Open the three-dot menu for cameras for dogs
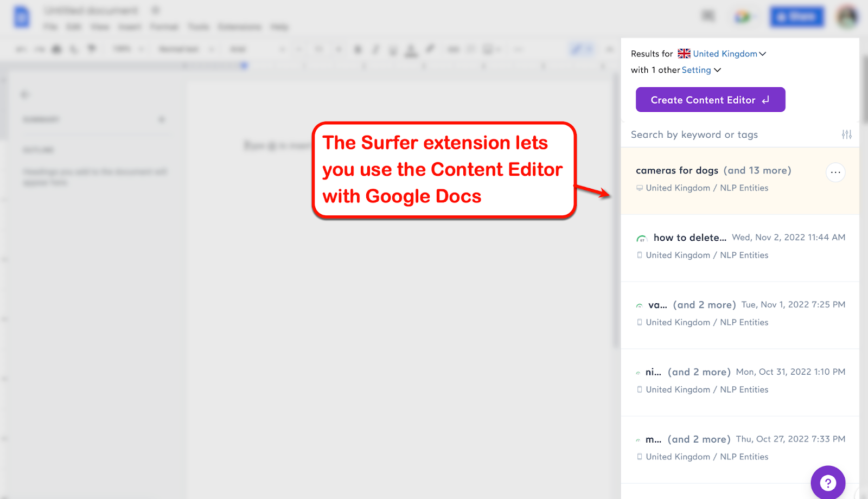This screenshot has height=499, width=868. 835,172
